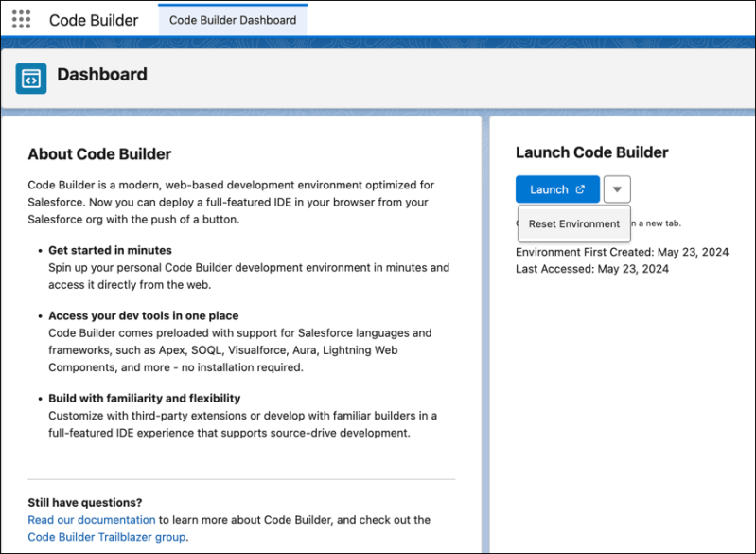The image size is (756, 554).
Task: Open the Read our documentation link
Action: point(92,520)
